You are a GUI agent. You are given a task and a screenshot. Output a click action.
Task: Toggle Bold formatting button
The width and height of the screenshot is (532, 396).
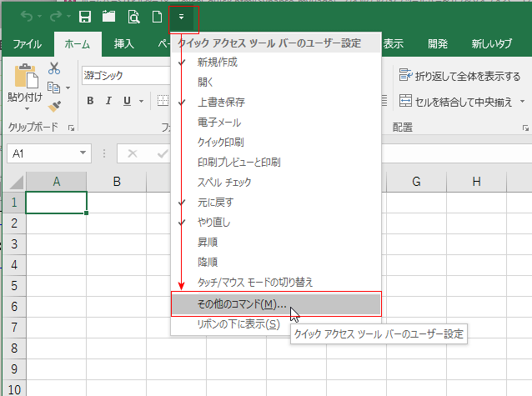click(x=90, y=101)
